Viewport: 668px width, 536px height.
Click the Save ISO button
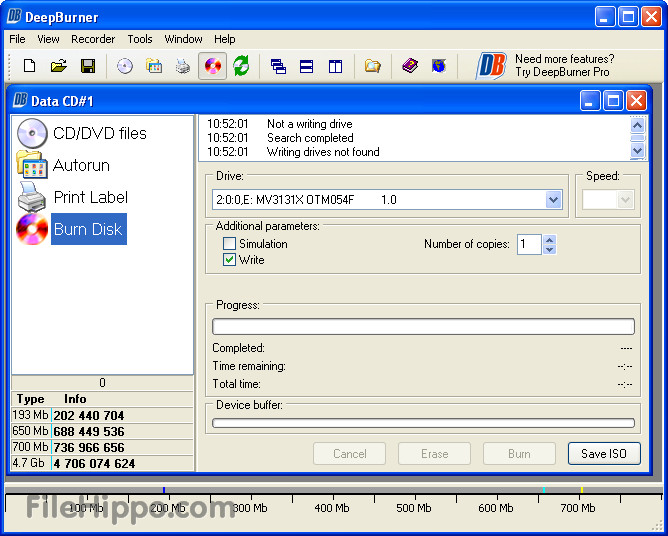point(604,453)
